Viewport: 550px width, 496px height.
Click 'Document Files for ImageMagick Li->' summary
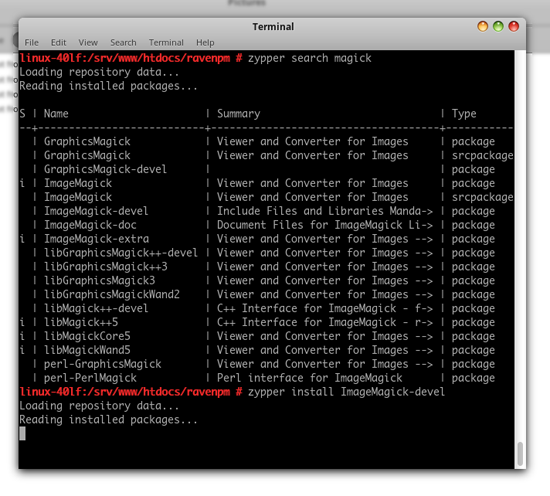tap(325, 225)
